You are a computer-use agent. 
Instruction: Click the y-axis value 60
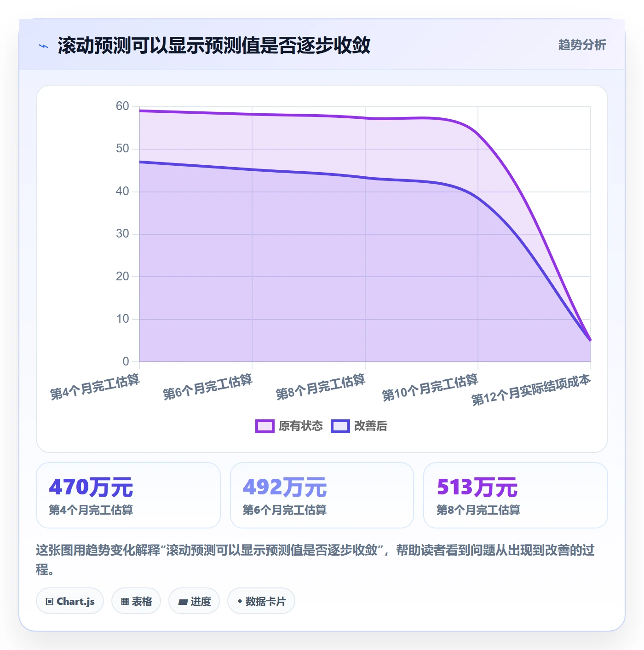coord(122,106)
